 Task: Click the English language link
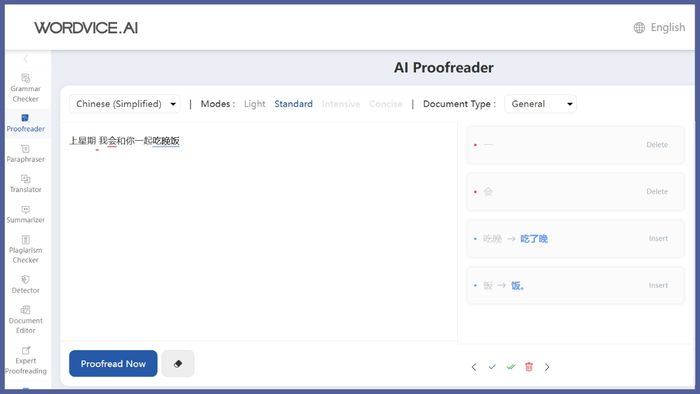click(x=668, y=28)
